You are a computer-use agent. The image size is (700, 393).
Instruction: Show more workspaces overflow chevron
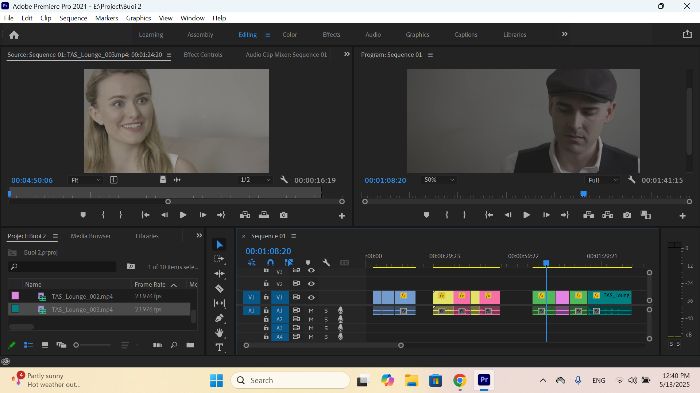pyautogui.click(x=564, y=34)
